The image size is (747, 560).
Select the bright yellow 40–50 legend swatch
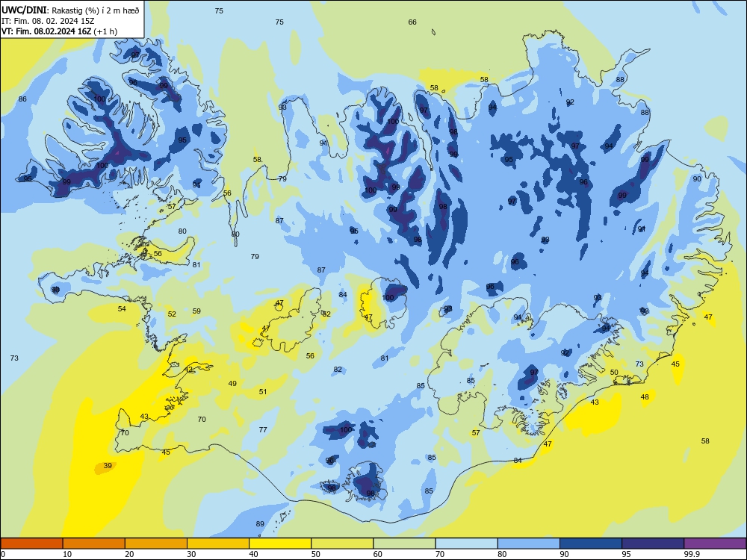(x=280, y=544)
